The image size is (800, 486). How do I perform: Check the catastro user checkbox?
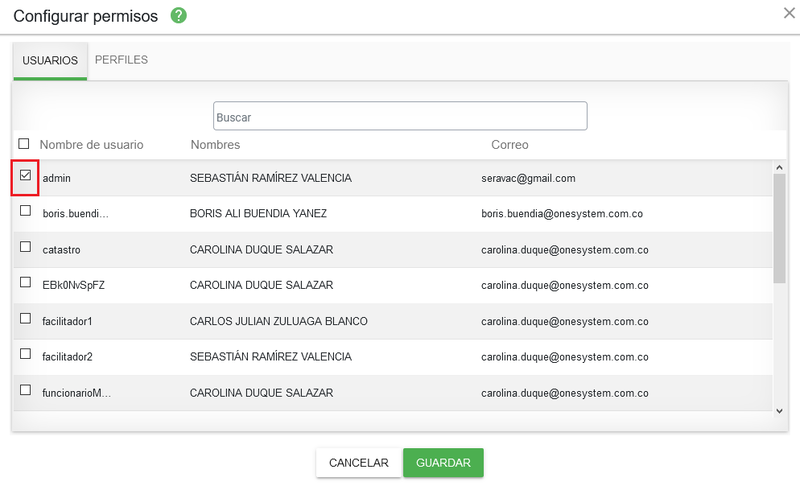pyautogui.click(x=25, y=247)
